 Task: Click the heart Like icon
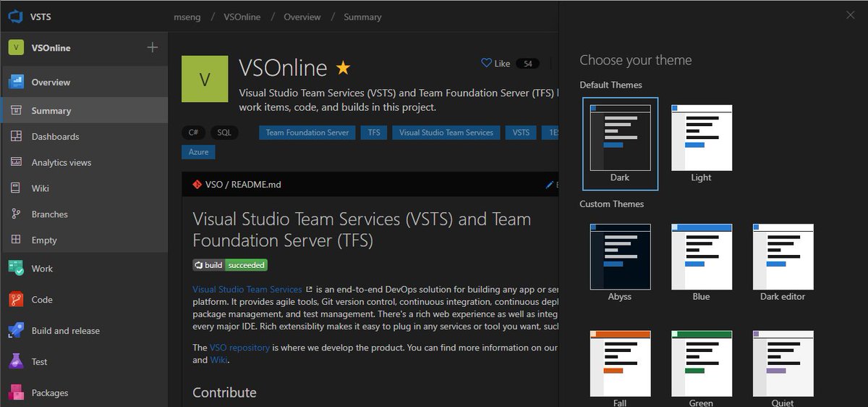(x=486, y=63)
